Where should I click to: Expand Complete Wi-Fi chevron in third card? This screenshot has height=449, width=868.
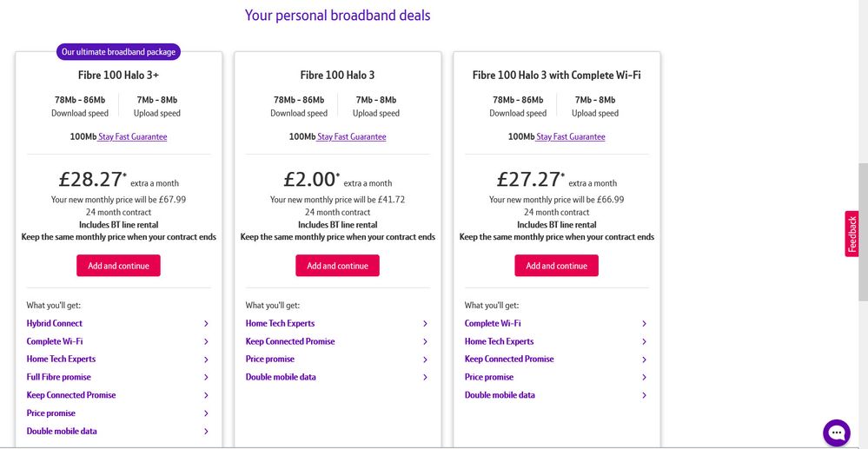(x=644, y=323)
